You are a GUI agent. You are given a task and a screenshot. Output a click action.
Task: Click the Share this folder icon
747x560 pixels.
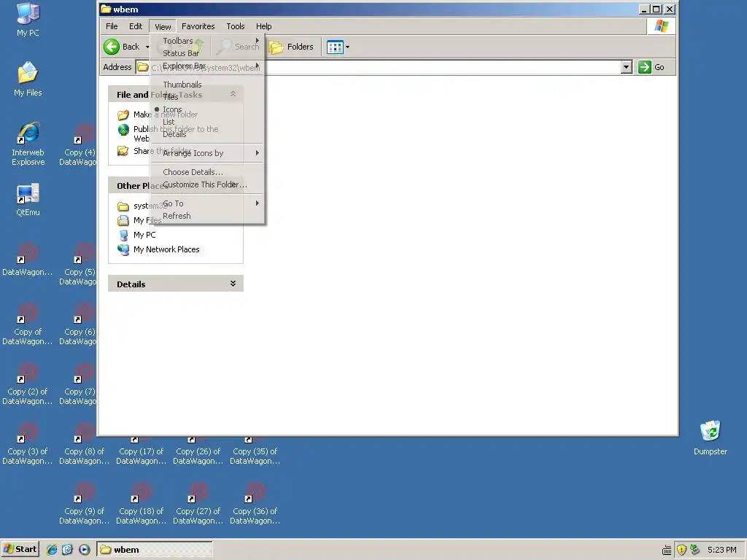coord(123,151)
